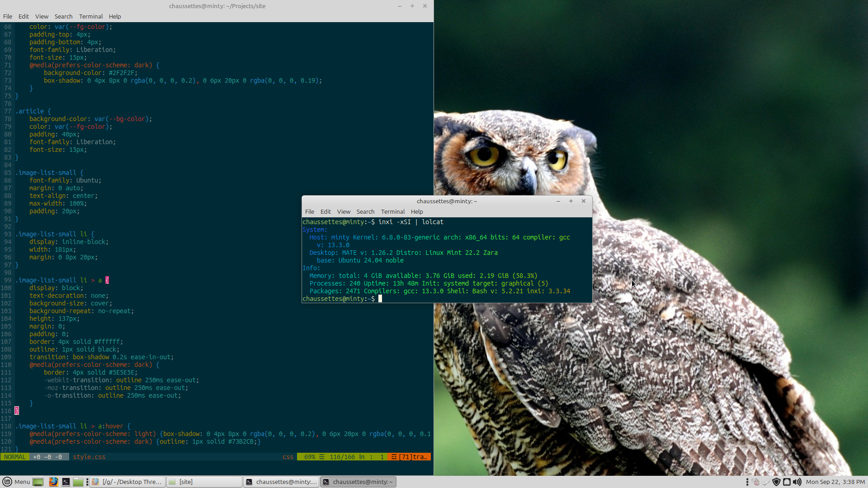Click the #5E5E5E color value on line 111
868x488 pixels.
122,372
